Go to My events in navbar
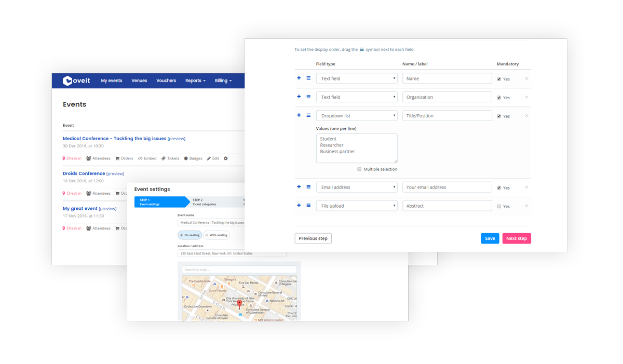Screen dimensions: 623x364 click(x=112, y=80)
